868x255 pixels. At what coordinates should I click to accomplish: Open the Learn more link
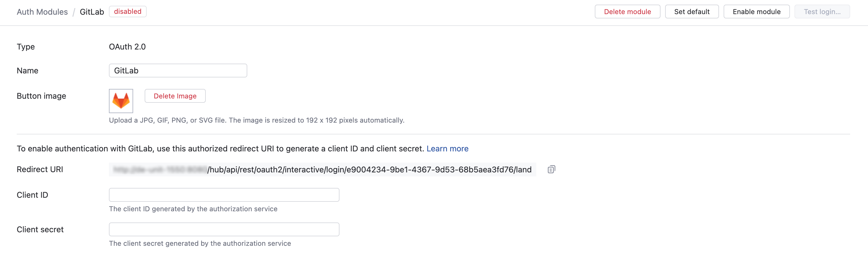tap(447, 149)
